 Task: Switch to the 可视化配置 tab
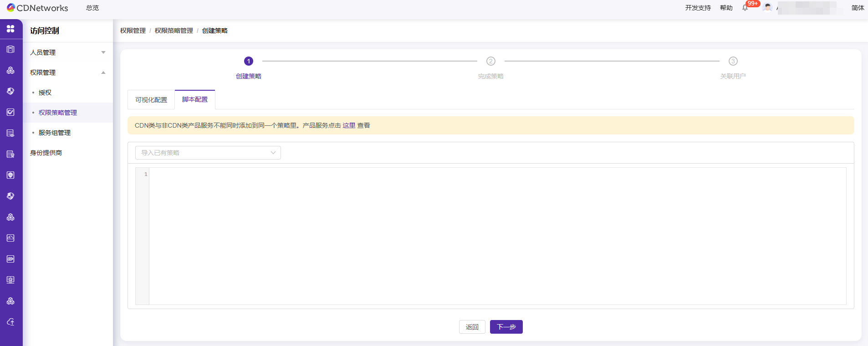coord(151,100)
